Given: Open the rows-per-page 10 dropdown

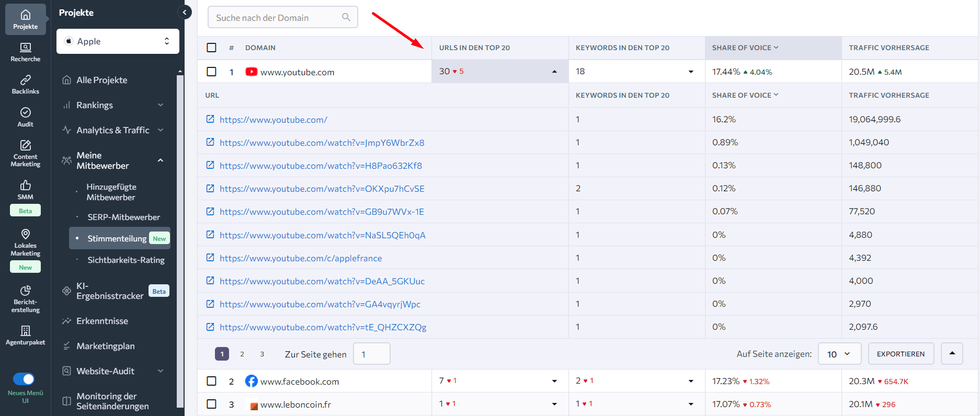Looking at the screenshot, I should coord(840,354).
